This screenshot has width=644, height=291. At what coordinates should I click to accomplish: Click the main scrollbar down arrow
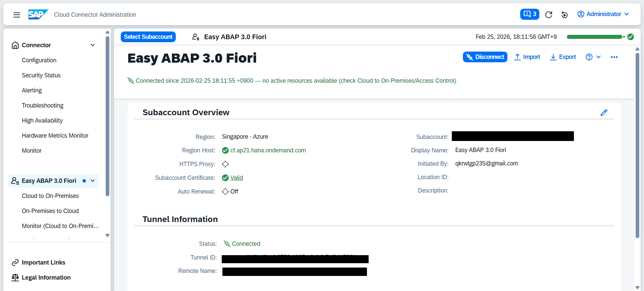pos(637,288)
